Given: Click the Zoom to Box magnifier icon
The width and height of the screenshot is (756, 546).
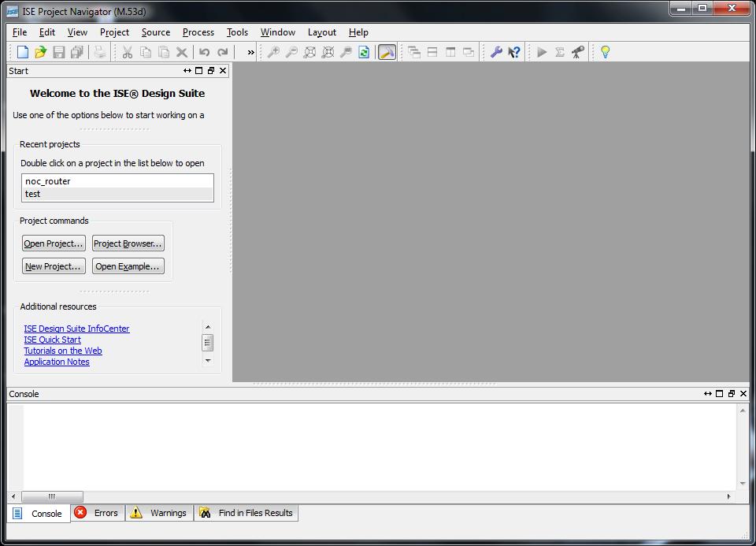Looking at the screenshot, I should 346,52.
